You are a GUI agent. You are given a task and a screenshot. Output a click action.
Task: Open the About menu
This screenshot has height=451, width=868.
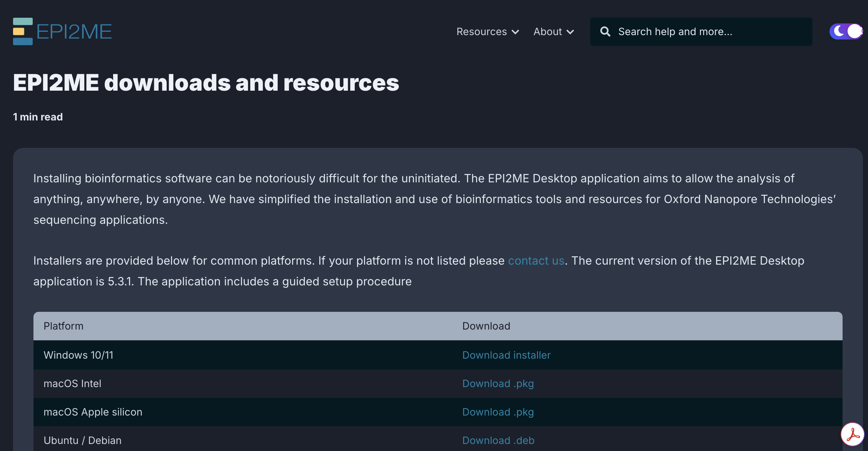(x=547, y=32)
